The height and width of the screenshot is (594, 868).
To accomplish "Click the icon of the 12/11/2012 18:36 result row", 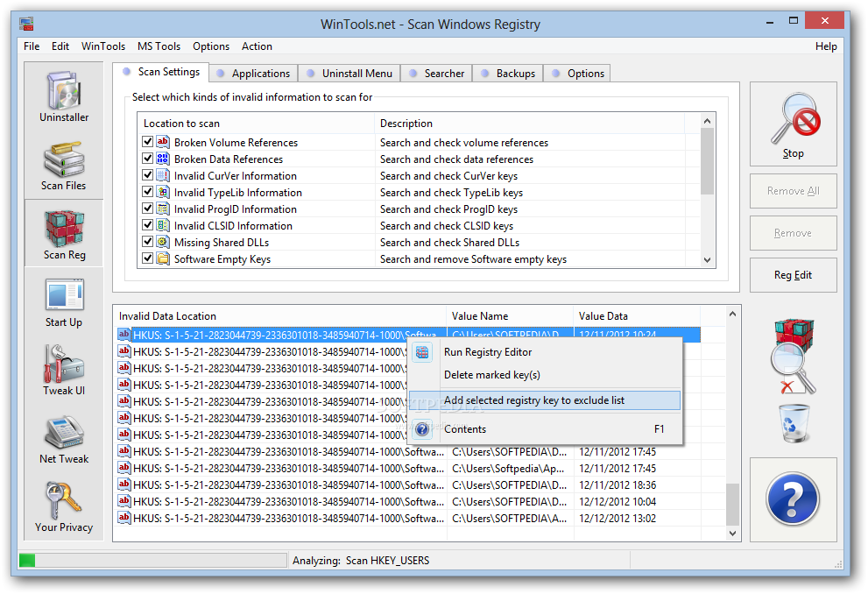I will pos(124,485).
